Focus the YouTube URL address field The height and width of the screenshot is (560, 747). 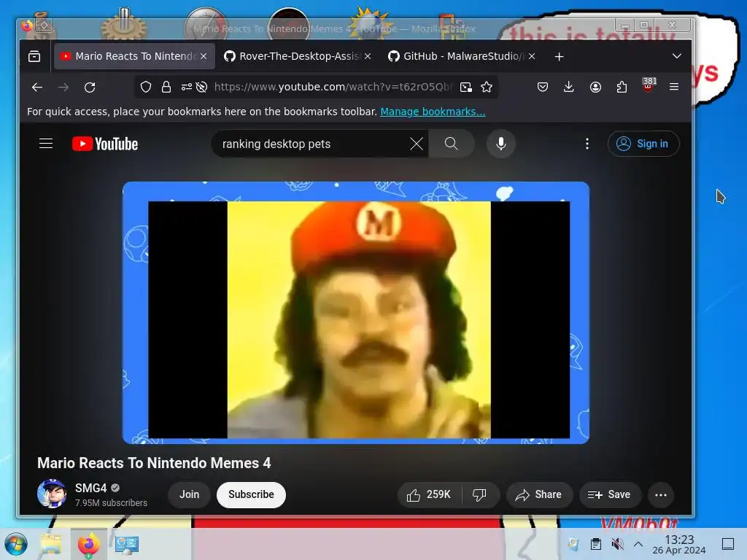pyautogui.click(x=333, y=87)
